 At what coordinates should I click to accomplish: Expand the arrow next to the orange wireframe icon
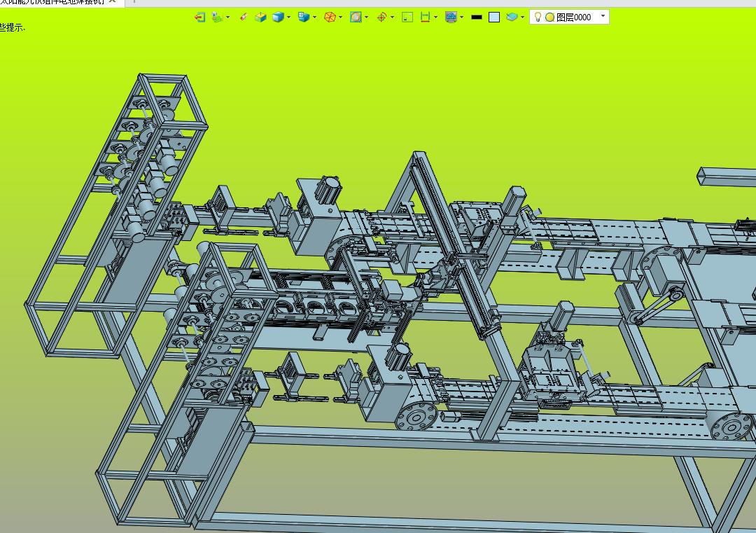point(340,18)
